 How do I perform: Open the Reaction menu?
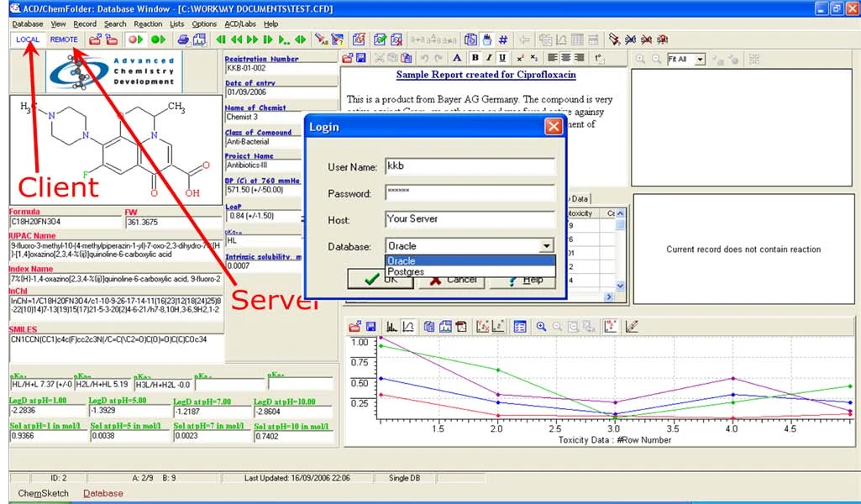click(148, 24)
